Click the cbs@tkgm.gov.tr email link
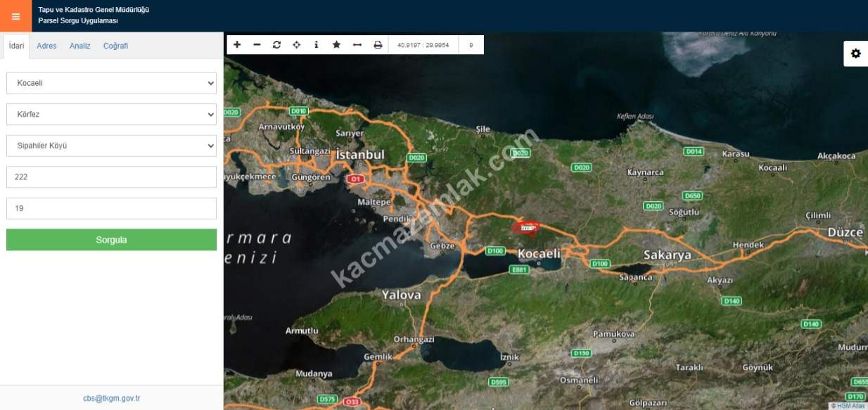 click(x=111, y=398)
